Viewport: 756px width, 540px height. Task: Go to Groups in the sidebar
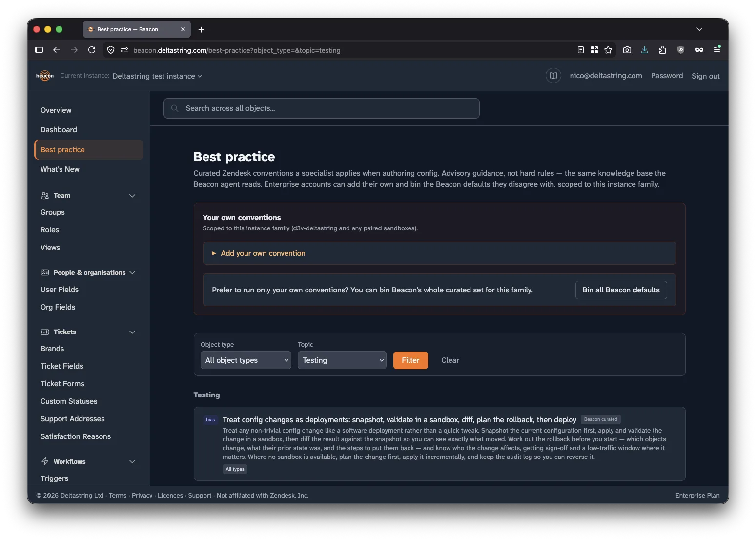point(53,212)
